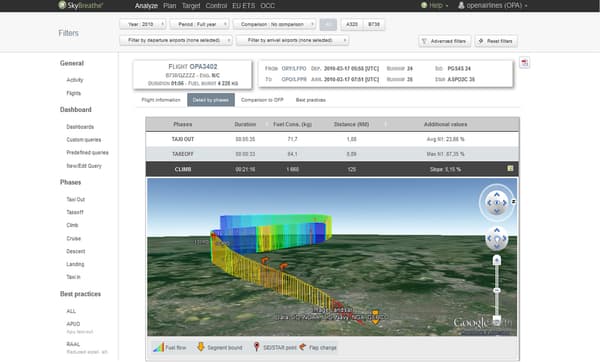The image size is (600, 362).
Task: Expand the Help menu
Action: [435, 5]
